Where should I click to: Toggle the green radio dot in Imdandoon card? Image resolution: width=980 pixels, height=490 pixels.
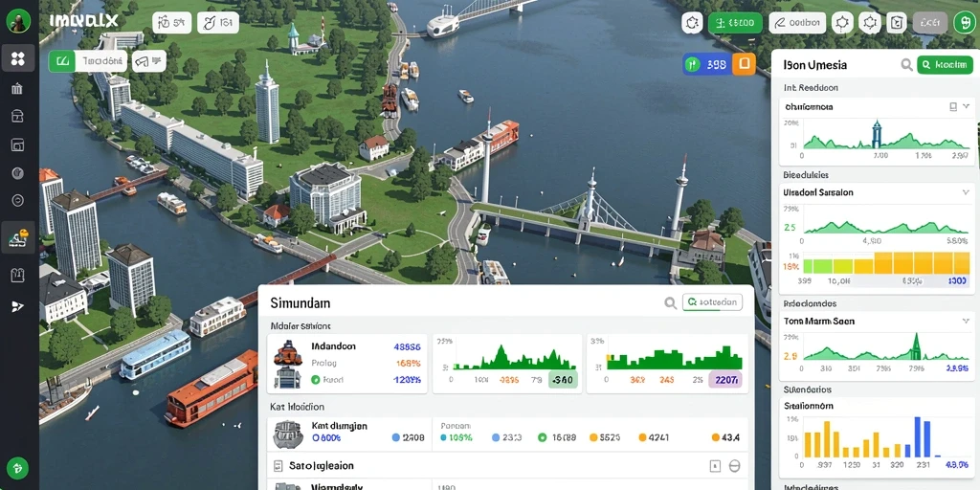[x=316, y=379]
